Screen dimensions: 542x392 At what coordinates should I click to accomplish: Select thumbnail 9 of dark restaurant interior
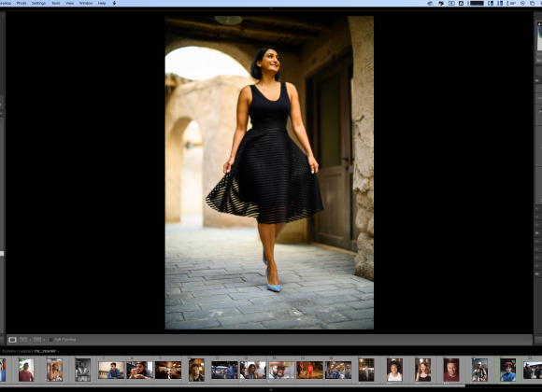coord(168,371)
